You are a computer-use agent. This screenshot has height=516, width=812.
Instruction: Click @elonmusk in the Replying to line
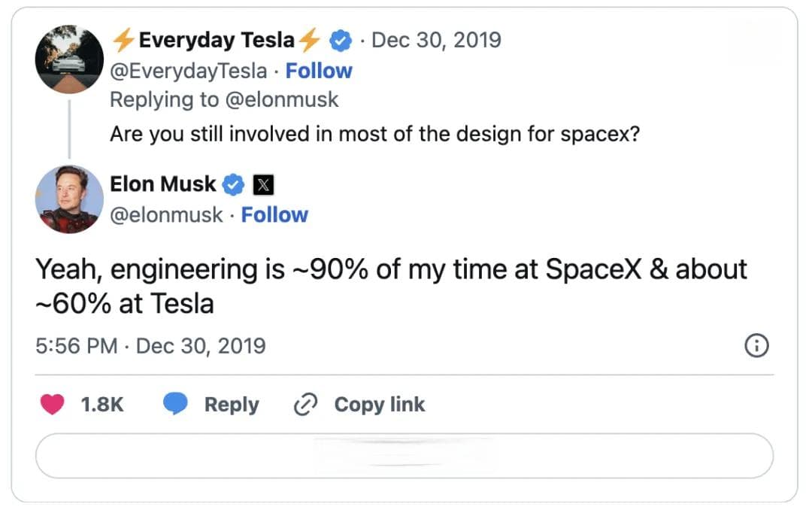(x=282, y=99)
